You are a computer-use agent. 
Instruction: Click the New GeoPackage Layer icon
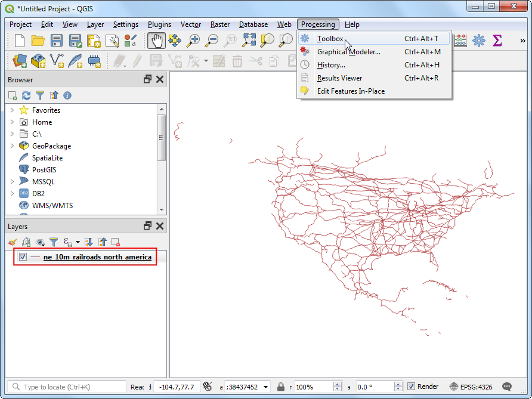[x=39, y=61]
